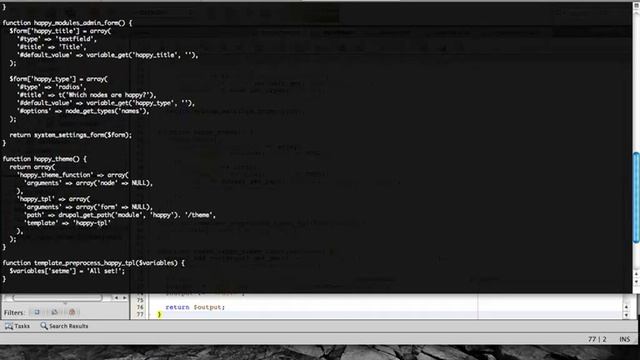Click the "'#title' => 'Title'," line
This screenshot has height=360, width=640.
(51, 47)
